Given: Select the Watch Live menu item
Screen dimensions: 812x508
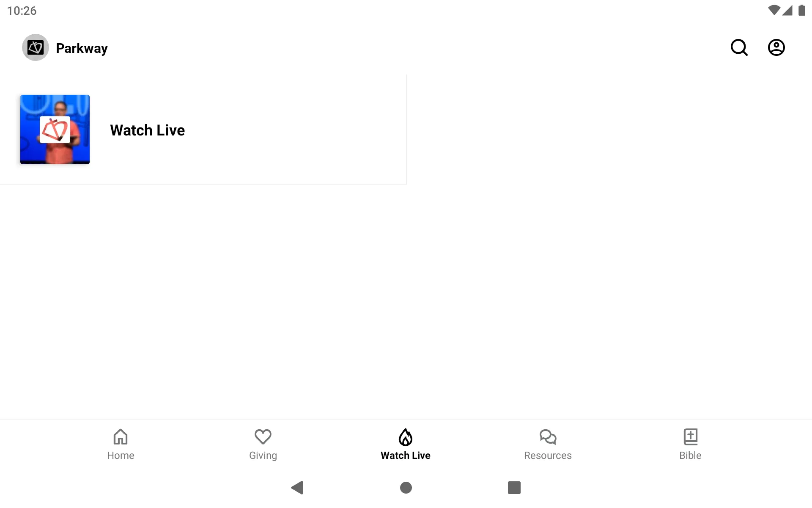Looking at the screenshot, I should [x=406, y=444].
